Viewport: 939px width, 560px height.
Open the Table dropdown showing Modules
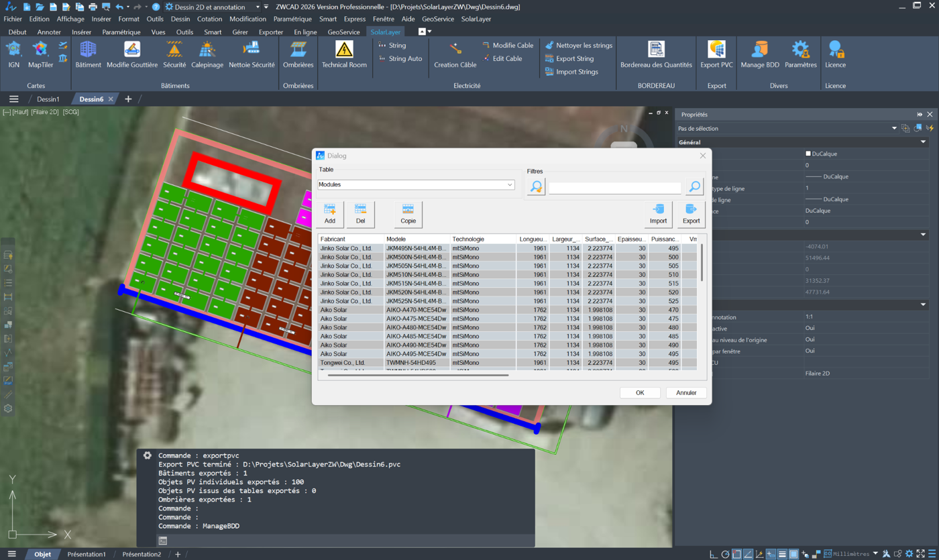416,184
